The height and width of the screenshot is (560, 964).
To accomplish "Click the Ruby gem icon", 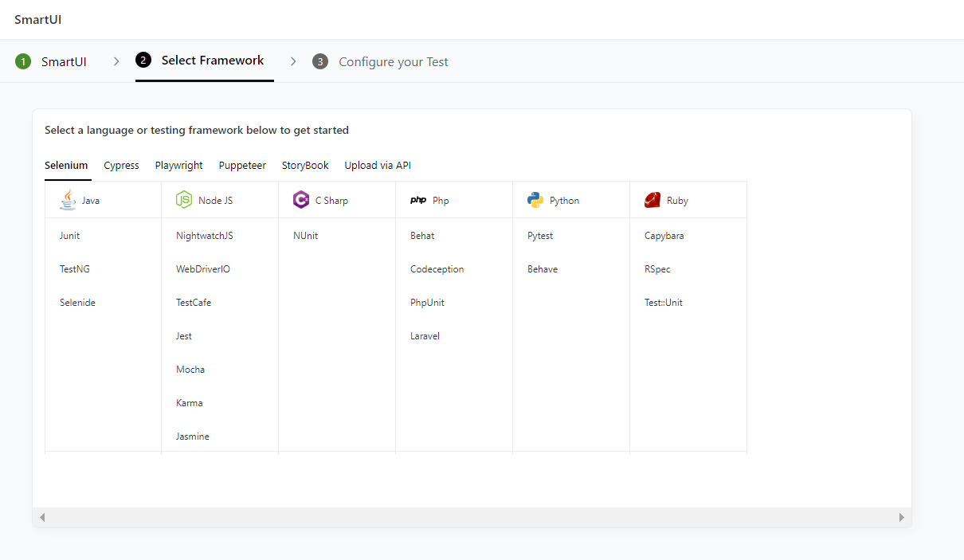I will tap(652, 200).
